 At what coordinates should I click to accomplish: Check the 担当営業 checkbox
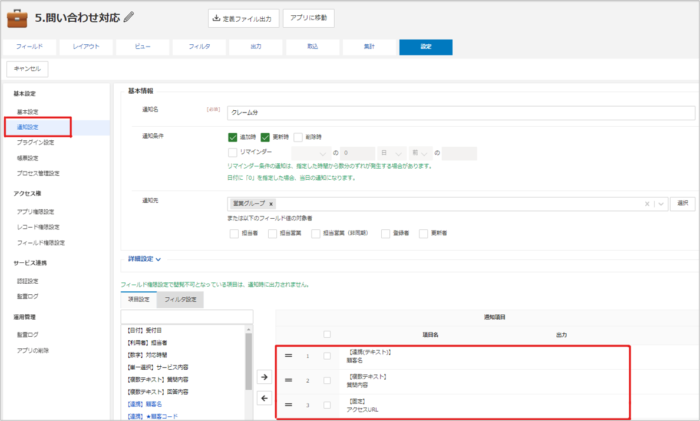click(272, 233)
